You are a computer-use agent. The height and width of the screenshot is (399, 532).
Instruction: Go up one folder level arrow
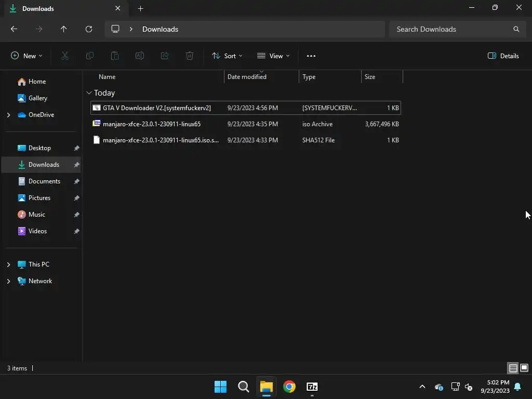[63, 29]
